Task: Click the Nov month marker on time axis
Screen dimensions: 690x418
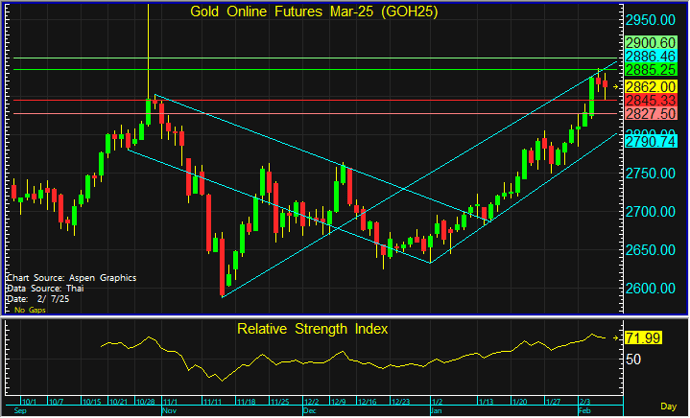Action: pyautogui.click(x=168, y=410)
